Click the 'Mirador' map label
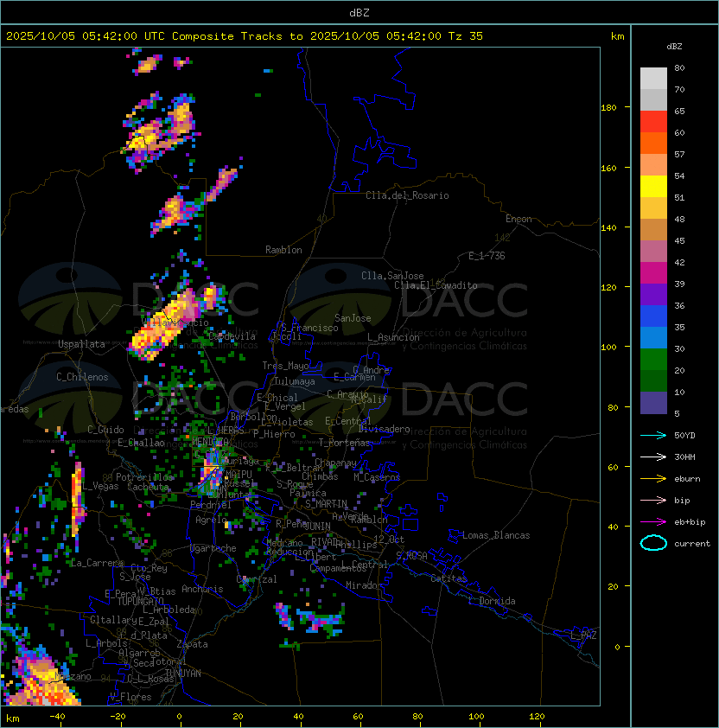 364,585
